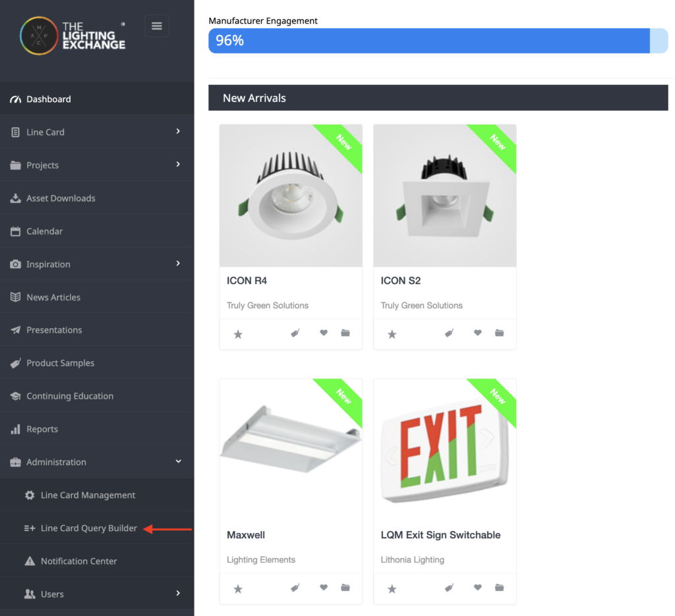Click the tag icon on ICON S2
675x616 pixels.
(449, 333)
